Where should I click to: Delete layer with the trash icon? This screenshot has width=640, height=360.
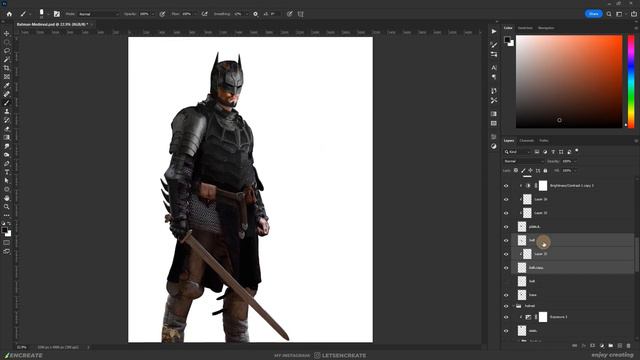pos(629,346)
